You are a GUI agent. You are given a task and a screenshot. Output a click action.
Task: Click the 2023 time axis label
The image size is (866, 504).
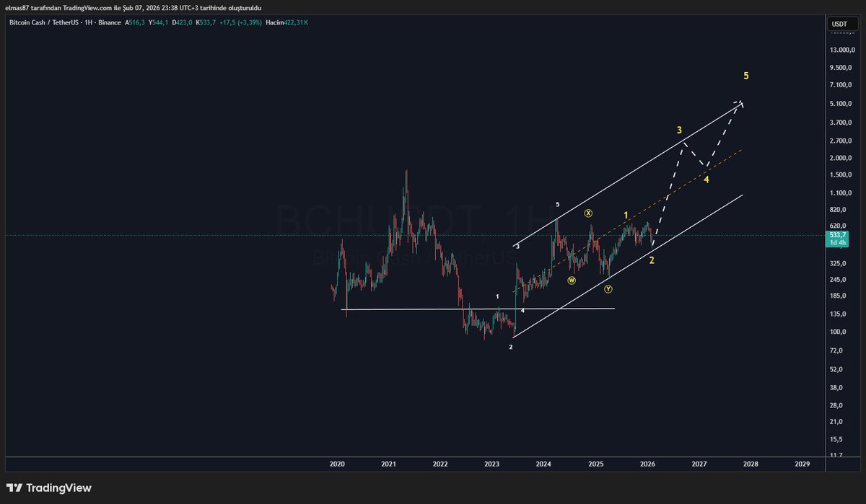pyautogui.click(x=492, y=464)
